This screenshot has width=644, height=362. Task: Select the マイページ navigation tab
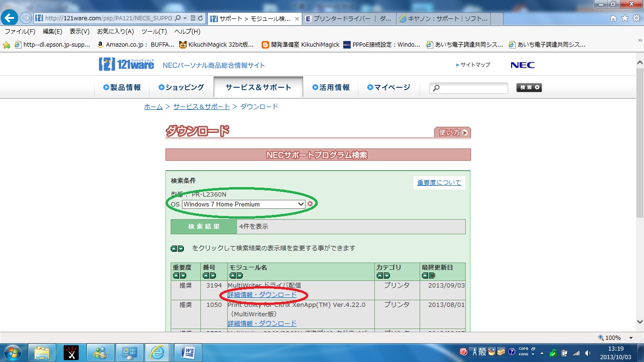pos(389,87)
